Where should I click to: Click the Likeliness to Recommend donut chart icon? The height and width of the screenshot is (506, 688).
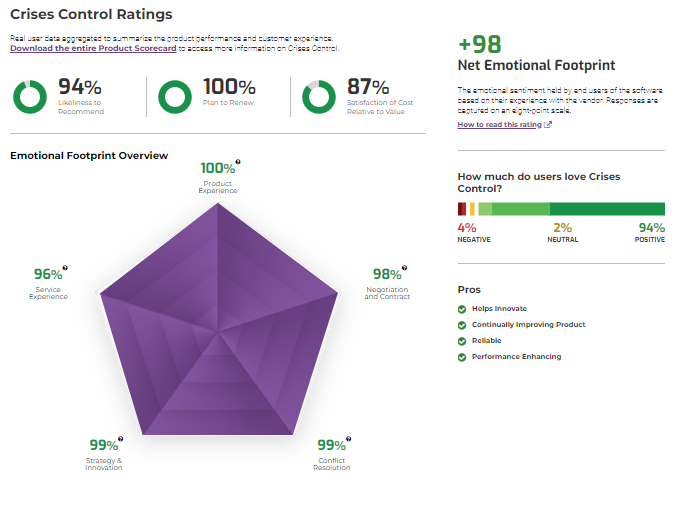(30, 97)
